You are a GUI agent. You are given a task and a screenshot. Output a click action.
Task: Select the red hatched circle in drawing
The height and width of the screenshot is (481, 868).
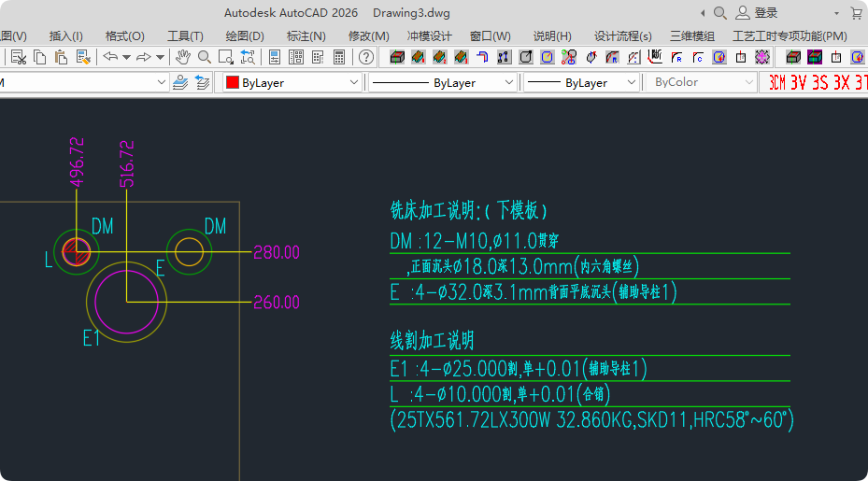(x=76, y=252)
